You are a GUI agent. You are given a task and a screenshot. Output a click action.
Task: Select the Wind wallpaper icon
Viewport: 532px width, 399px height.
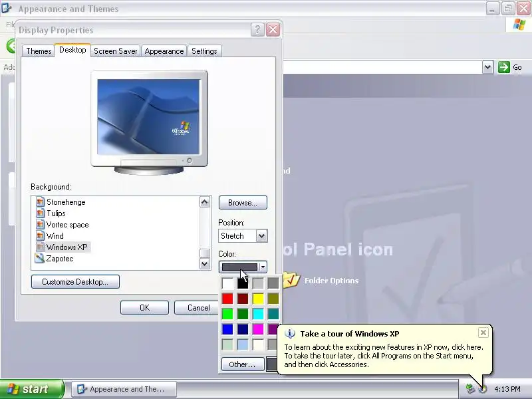coord(40,236)
